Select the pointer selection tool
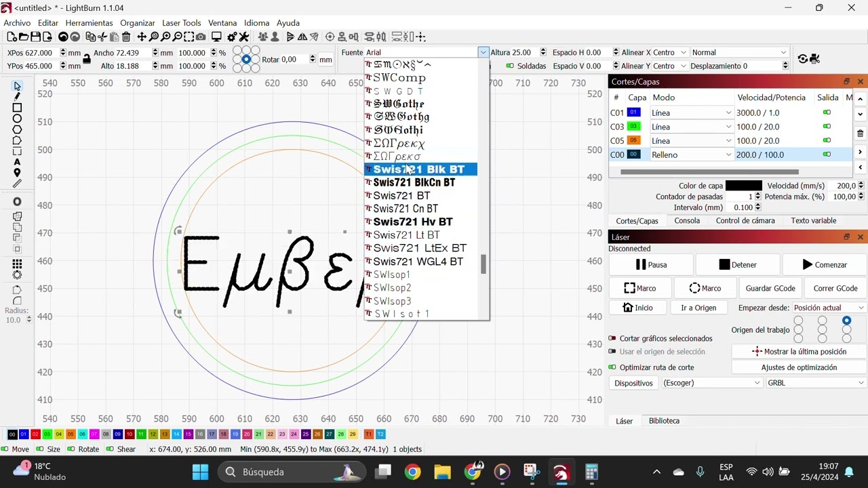 17,86
